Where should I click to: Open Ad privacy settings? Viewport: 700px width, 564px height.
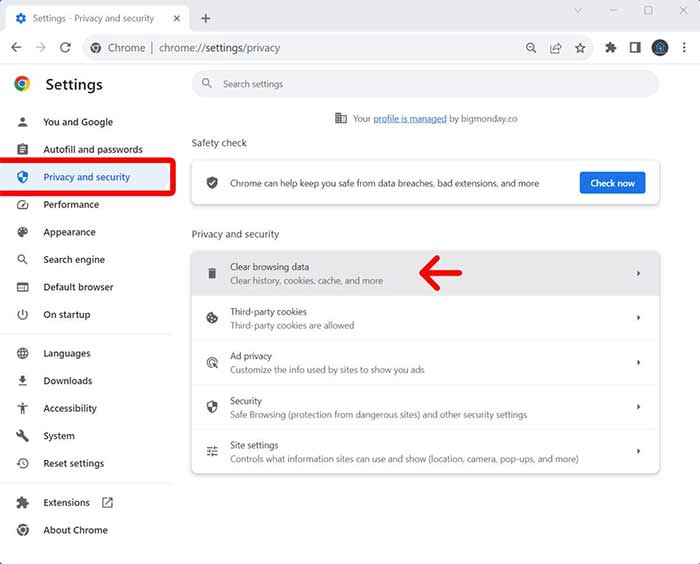click(425, 362)
